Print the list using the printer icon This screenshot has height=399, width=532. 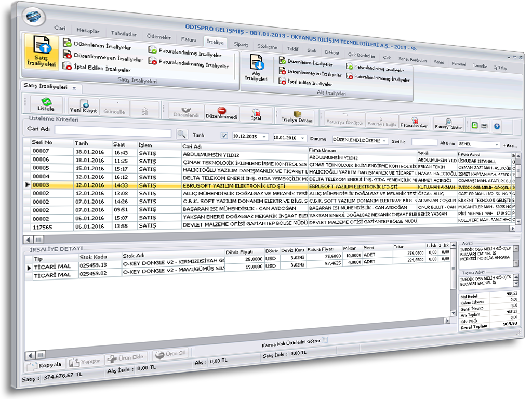[x=485, y=126]
